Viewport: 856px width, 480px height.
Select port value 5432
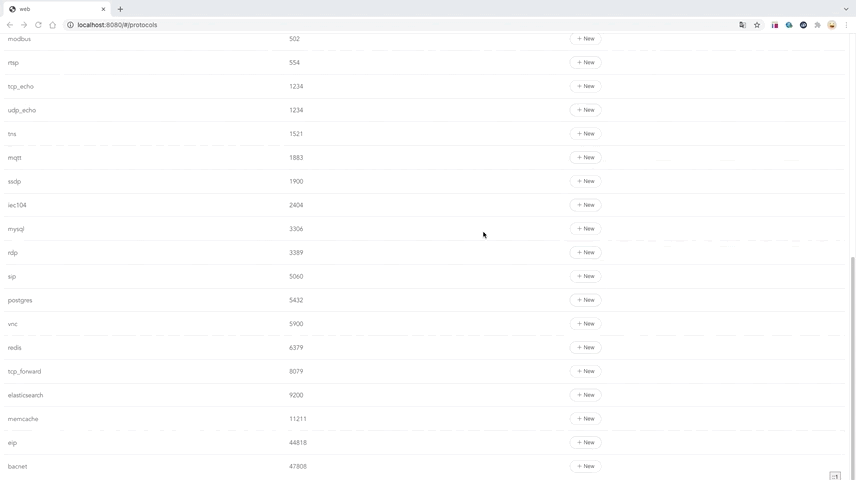pyautogui.click(x=296, y=300)
